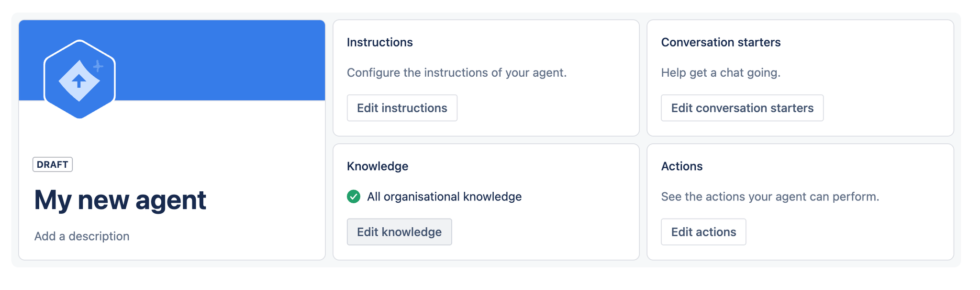Click the Edit instructions button

(402, 108)
